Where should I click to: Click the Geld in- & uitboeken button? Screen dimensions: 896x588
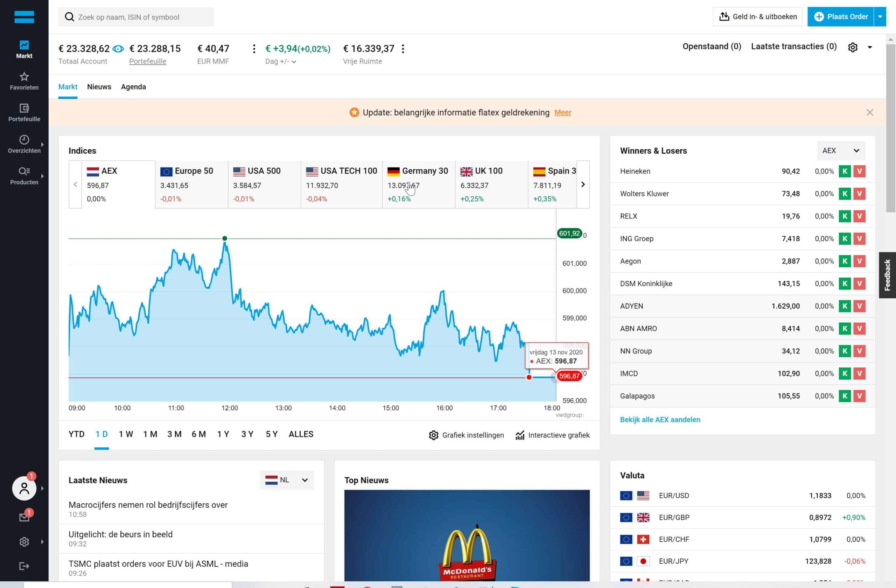click(x=757, y=16)
